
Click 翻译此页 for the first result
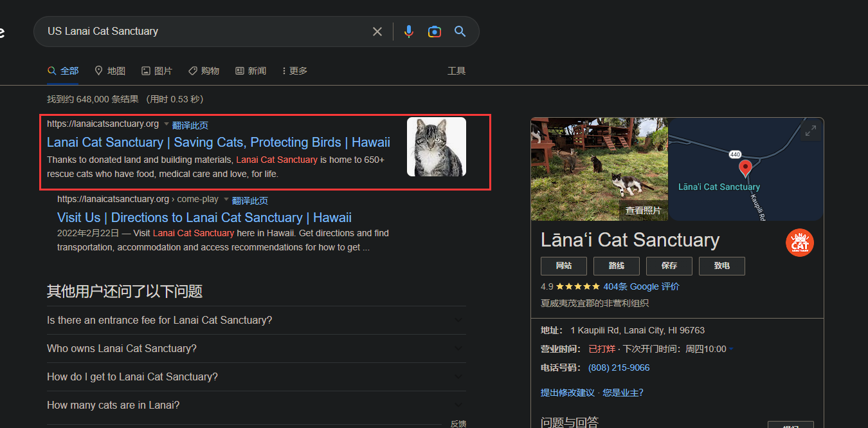(190, 126)
